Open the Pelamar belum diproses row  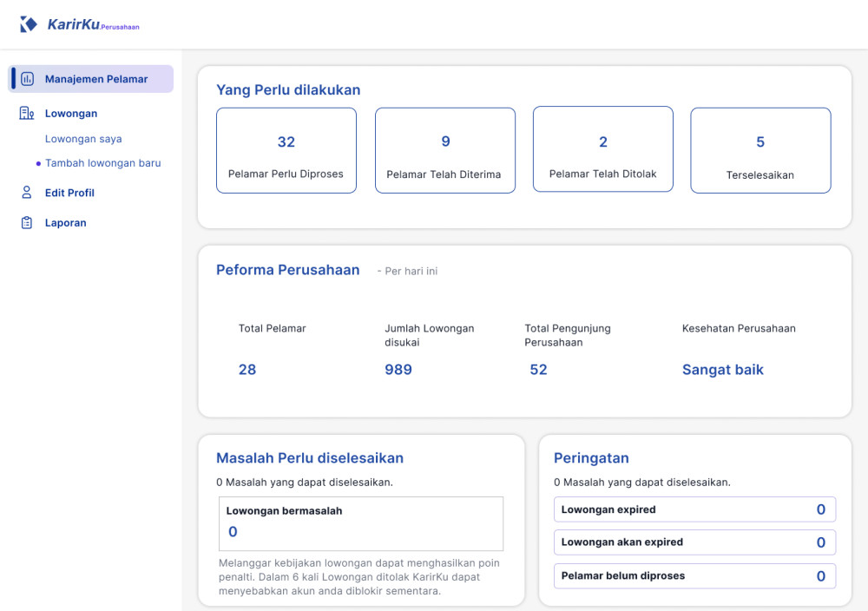694,575
